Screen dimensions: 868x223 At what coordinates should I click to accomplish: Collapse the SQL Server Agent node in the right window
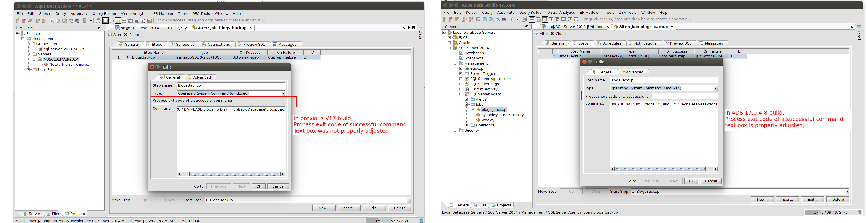click(x=461, y=94)
